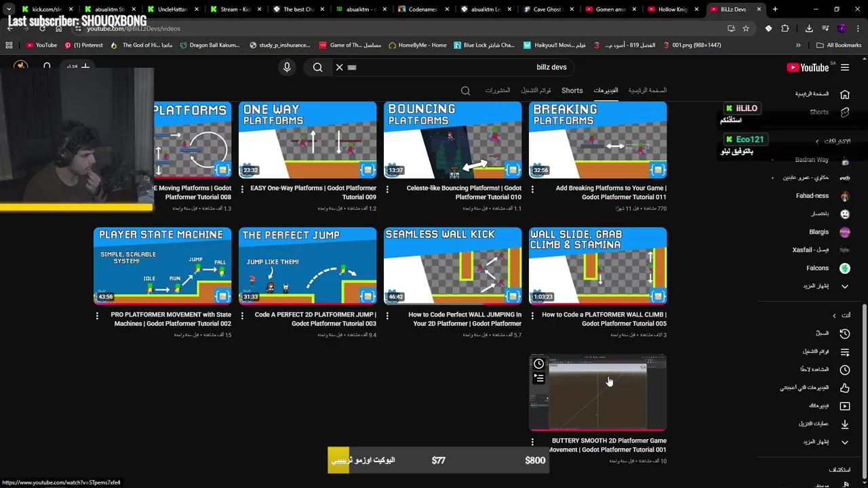Open Chrome media controls icon in toolbar
This screenshot has width=868, height=488.
pos(825,28)
